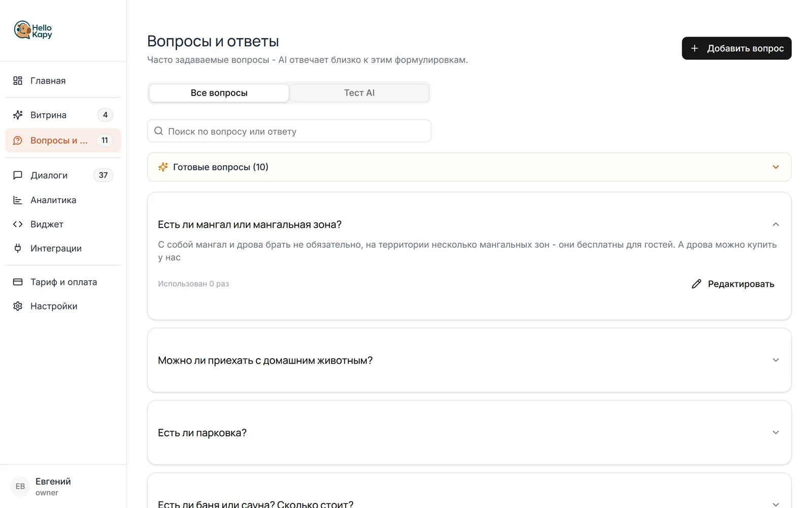Click the question Есть ли мангал или мангальная зона?
The width and height of the screenshot is (812, 508).
(x=250, y=225)
